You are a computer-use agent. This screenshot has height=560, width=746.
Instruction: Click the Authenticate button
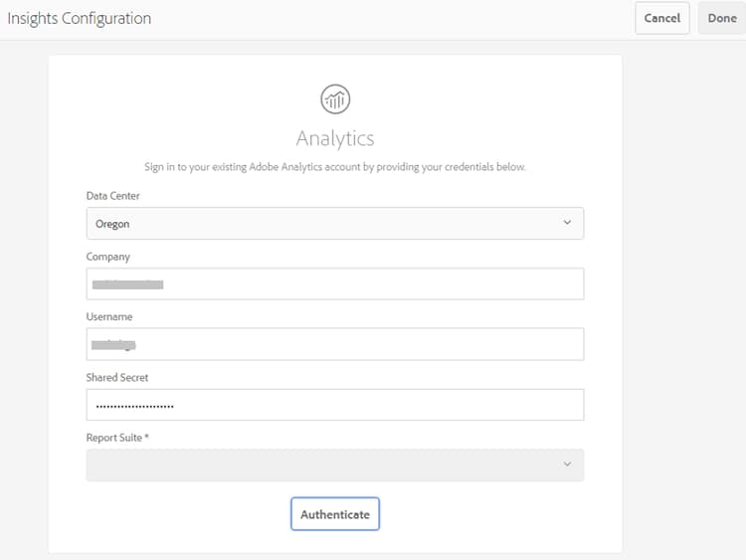tap(335, 514)
